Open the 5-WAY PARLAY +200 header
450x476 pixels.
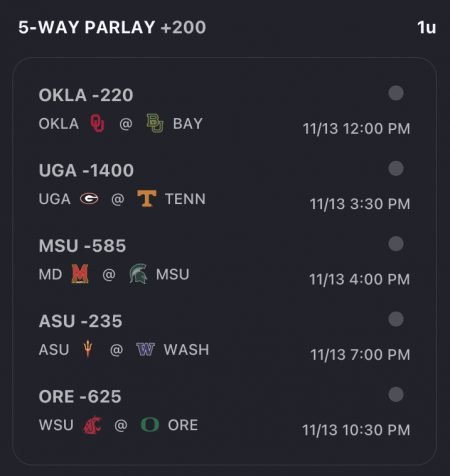click(112, 27)
